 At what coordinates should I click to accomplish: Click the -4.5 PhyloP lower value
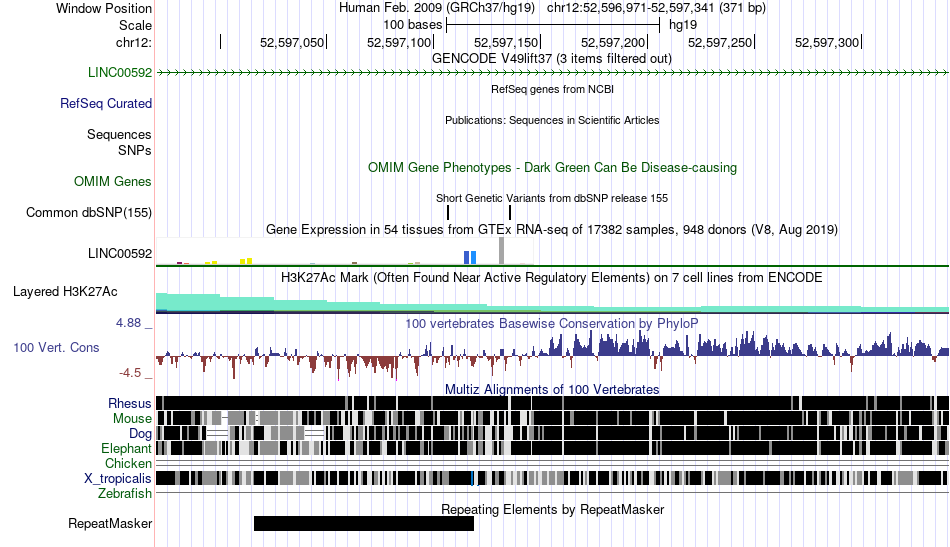(130, 373)
